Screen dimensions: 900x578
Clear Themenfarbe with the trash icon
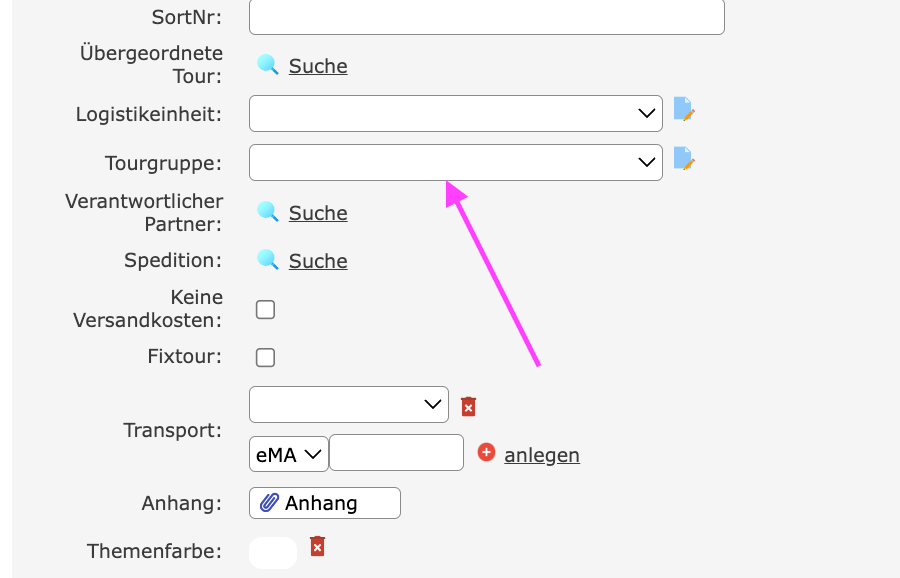pos(317,546)
